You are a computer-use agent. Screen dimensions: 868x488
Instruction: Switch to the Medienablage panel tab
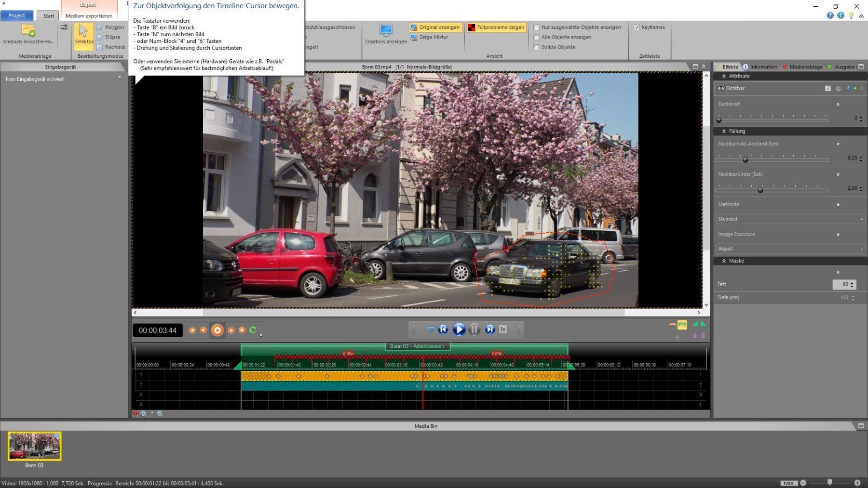pyautogui.click(x=805, y=67)
